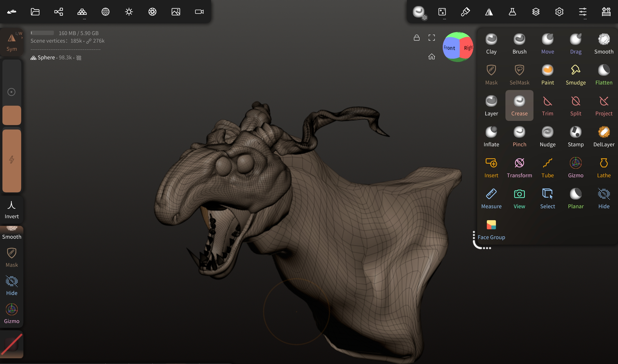Select the Smudge tool
Image resolution: width=618 pixels, height=364 pixels.
pos(575,75)
